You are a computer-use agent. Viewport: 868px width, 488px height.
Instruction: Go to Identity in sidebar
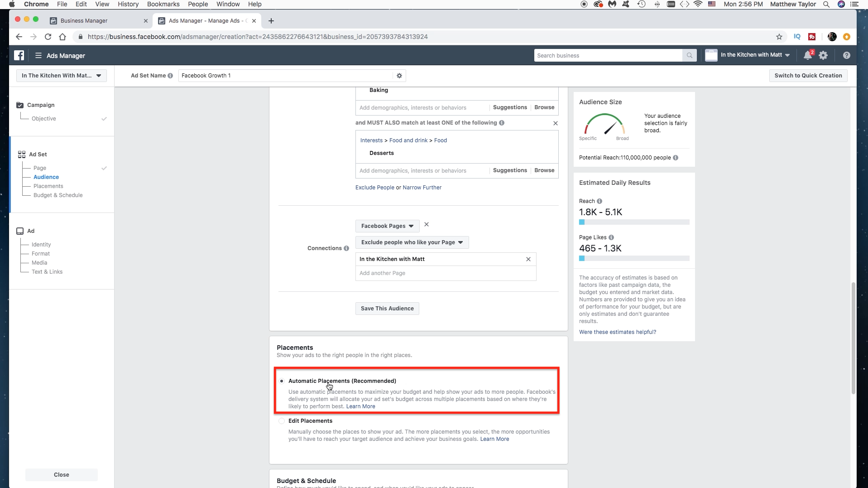(41, 245)
